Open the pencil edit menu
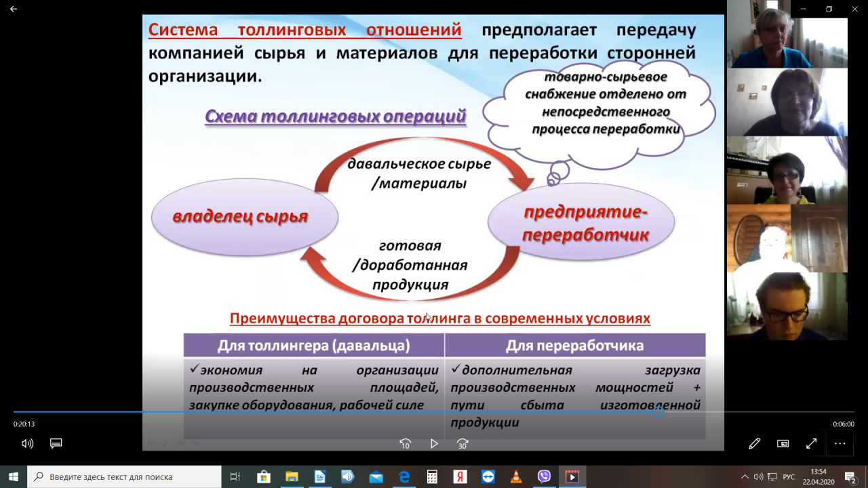 tap(754, 443)
